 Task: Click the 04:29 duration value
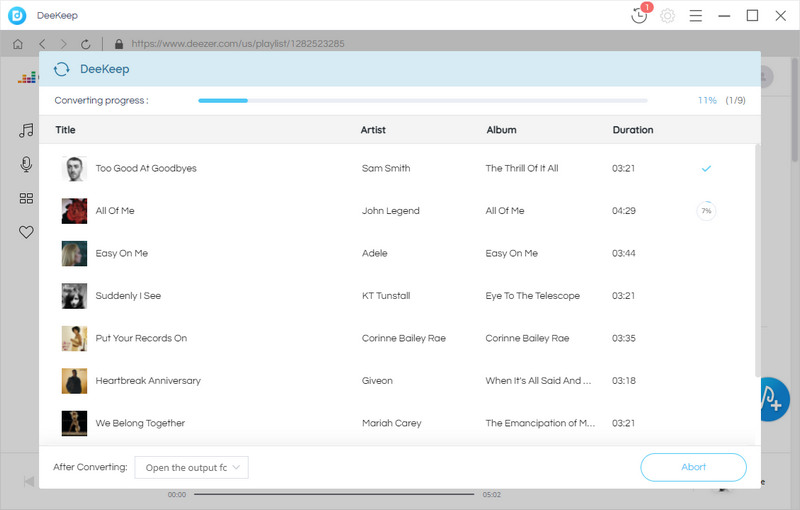coord(623,211)
